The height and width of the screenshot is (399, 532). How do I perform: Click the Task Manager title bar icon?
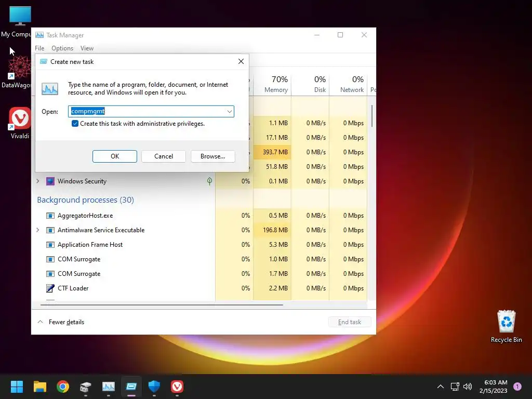tap(39, 35)
